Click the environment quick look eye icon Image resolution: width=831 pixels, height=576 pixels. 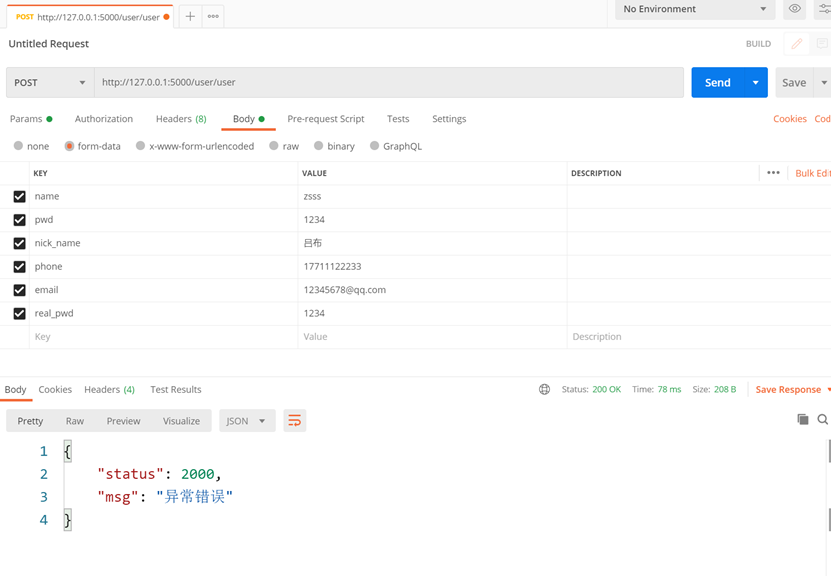click(794, 8)
